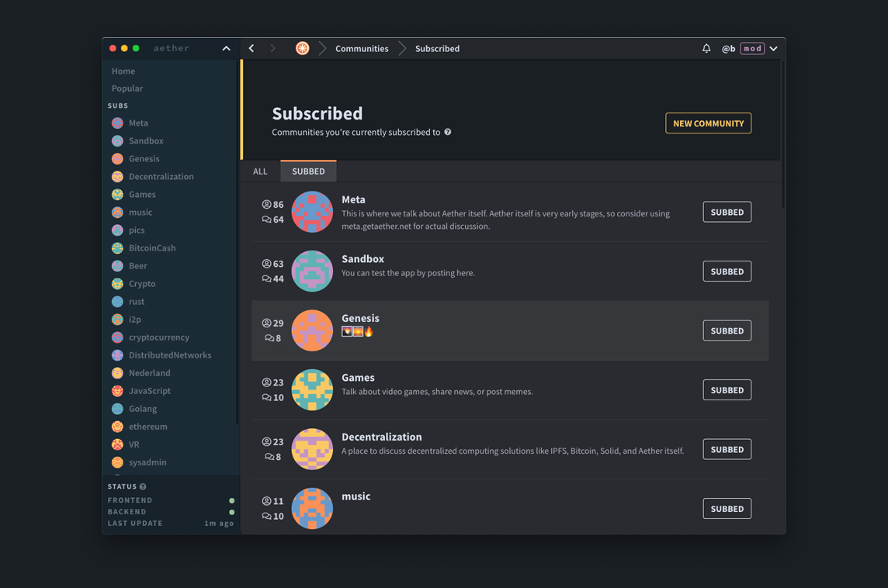Go back with the left arrow

(251, 49)
